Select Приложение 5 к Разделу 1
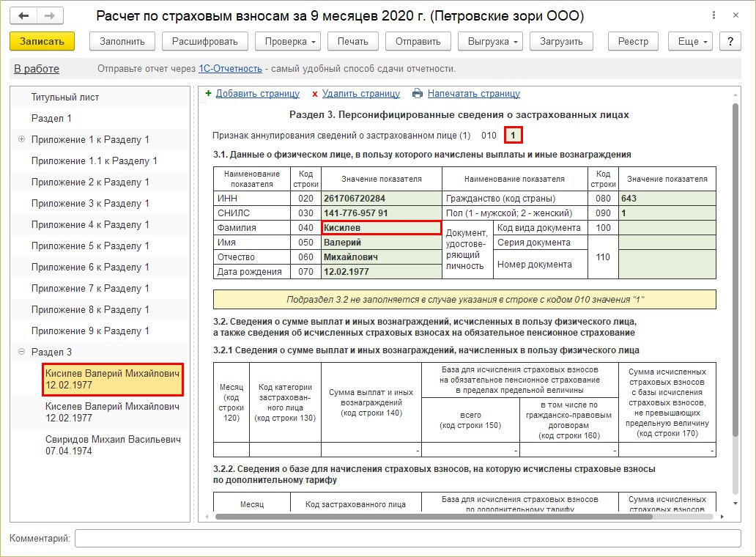 [x=90, y=246]
